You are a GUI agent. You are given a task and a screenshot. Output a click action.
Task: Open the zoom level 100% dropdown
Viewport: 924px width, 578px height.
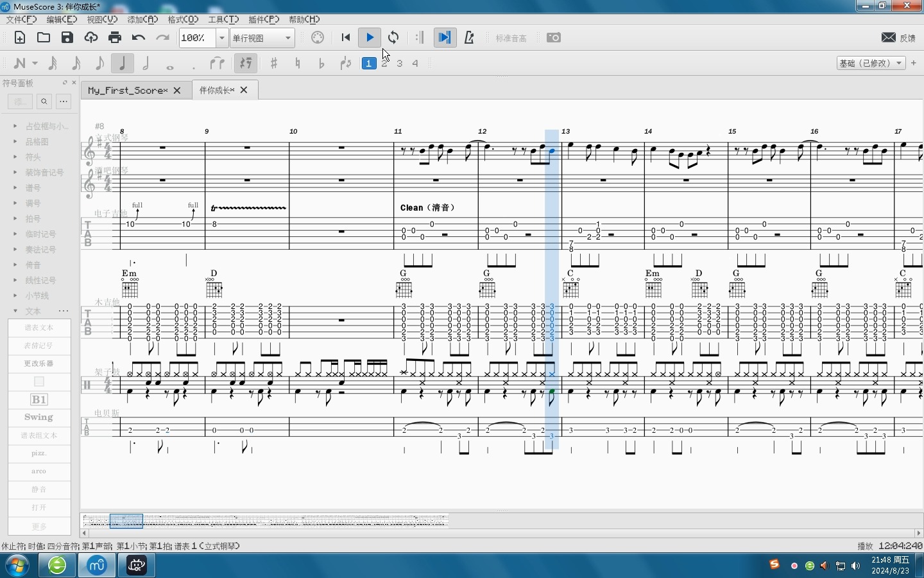click(222, 38)
